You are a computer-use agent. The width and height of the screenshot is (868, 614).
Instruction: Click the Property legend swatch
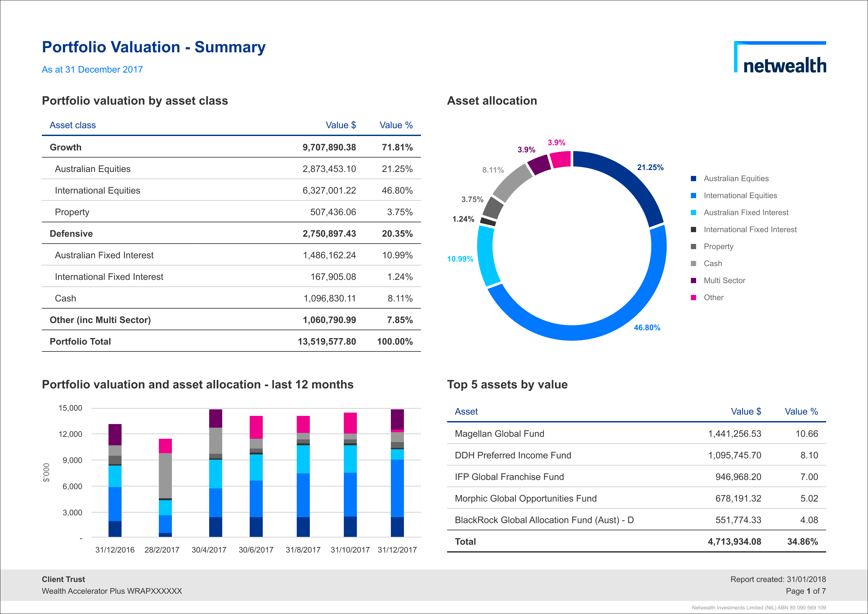click(x=693, y=247)
